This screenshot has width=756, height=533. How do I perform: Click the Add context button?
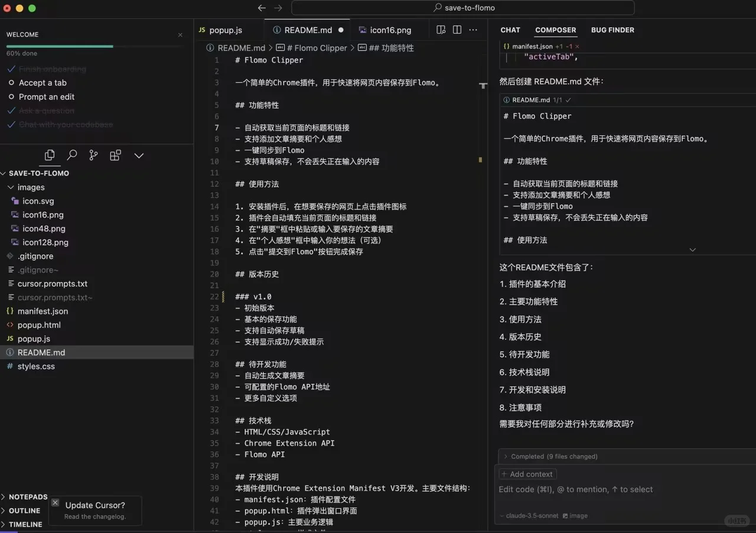pyautogui.click(x=527, y=474)
